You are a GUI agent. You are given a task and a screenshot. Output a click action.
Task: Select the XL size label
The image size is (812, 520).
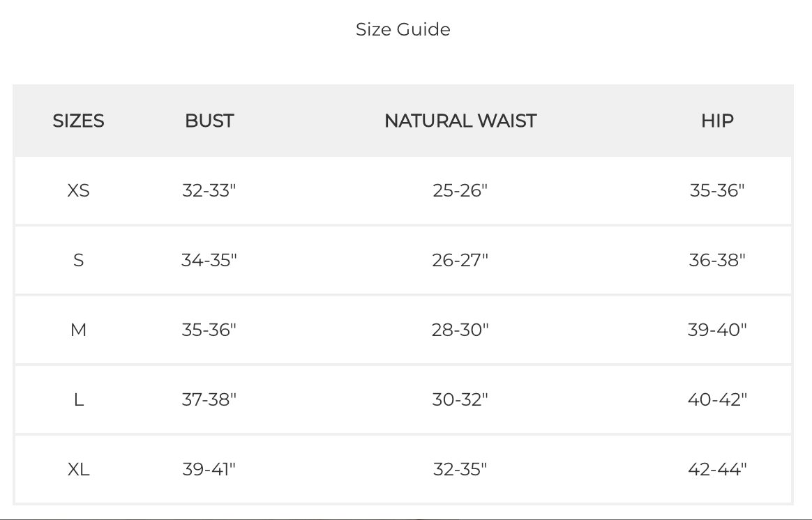pyautogui.click(x=78, y=469)
